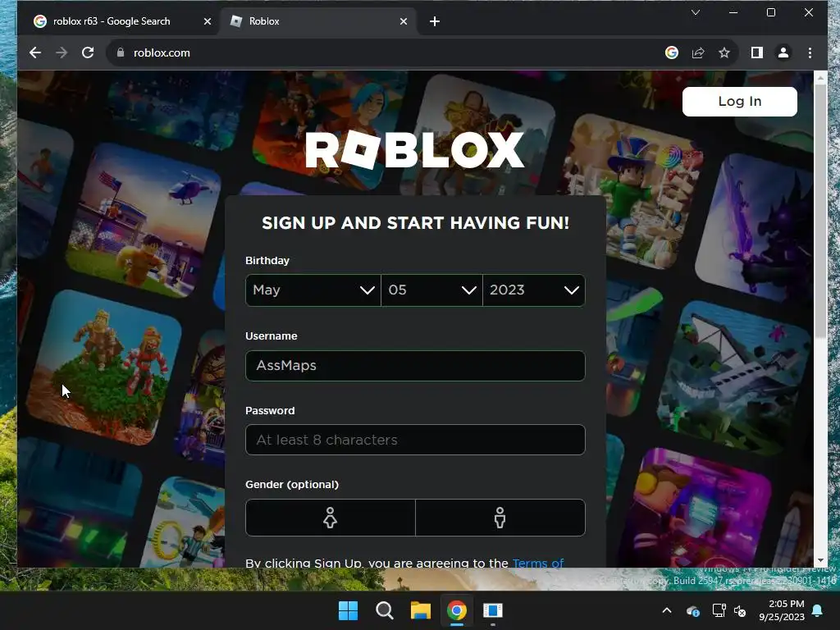Open the birthday day dropdown
840x630 pixels.
431,290
